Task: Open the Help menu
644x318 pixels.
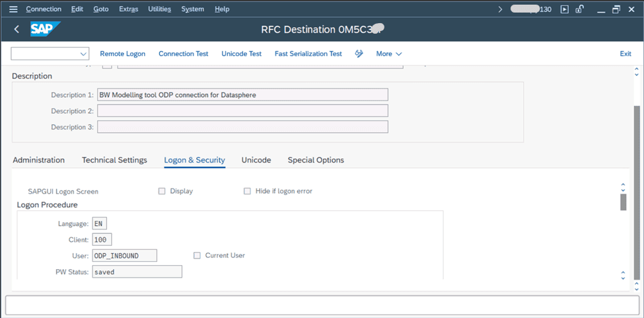Action: [x=222, y=9]
